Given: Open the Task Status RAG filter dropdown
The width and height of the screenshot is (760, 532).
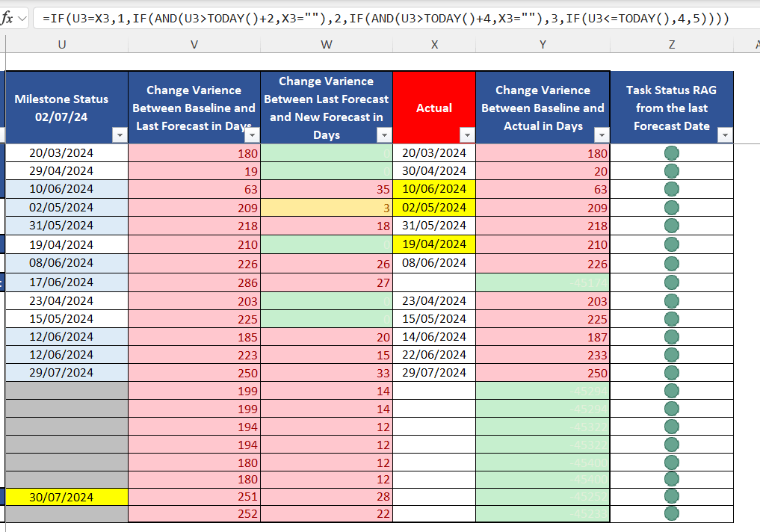Looking at the screenshot, I should [x=725, y=134].
